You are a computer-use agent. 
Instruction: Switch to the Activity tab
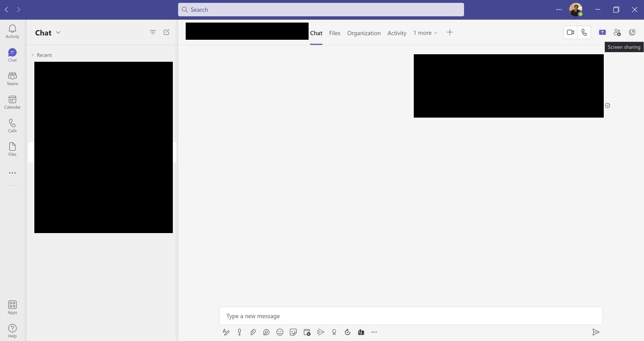point(397,33)
